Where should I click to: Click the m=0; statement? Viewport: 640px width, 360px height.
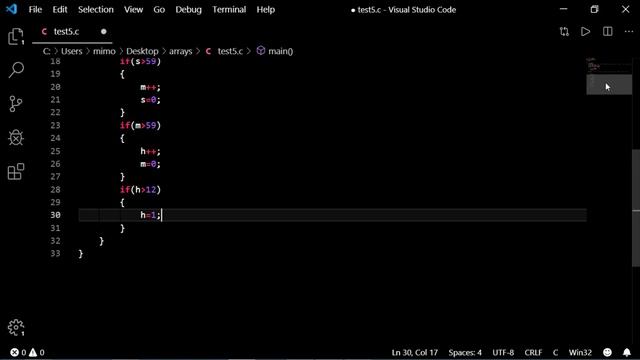151,164
